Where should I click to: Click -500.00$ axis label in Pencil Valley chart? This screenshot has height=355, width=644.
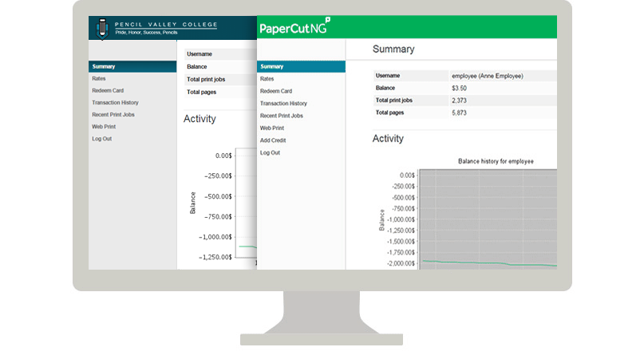point(218,196)
